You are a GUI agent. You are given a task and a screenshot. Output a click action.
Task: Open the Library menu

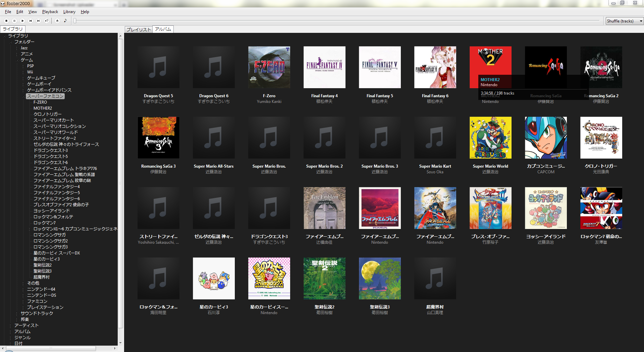(69, 12)
